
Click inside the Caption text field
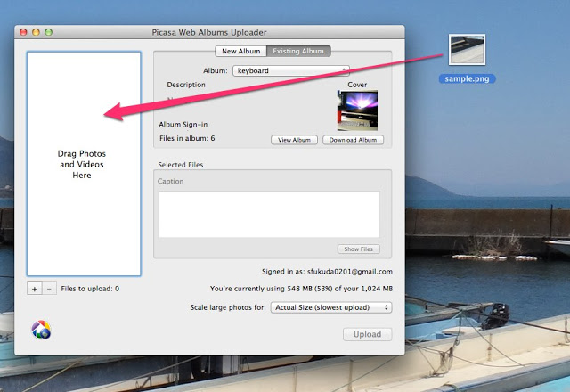click(269, 214)
